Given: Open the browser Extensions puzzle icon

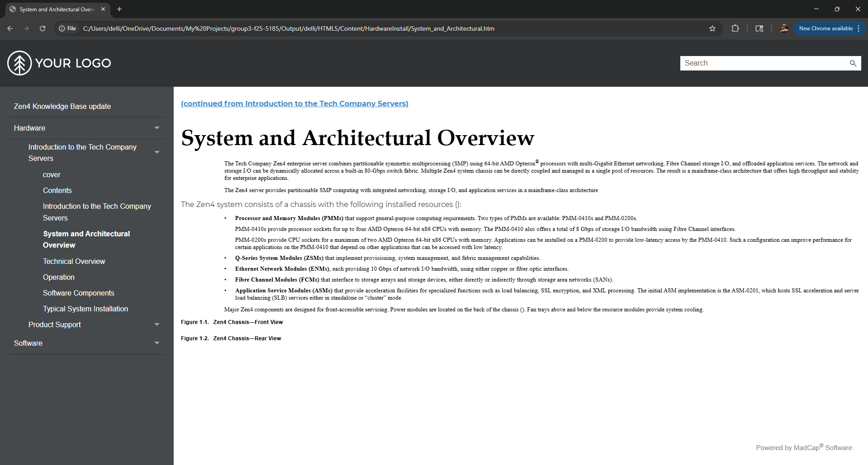Looking at the screenshot, I should (x=735, y=28).
